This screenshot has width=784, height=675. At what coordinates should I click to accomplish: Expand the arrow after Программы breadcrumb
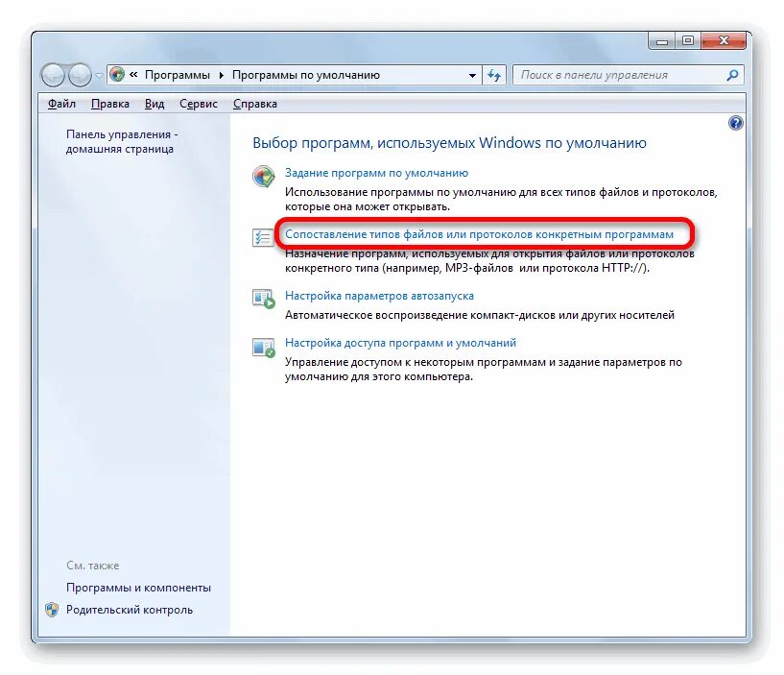pyautogui.click(x=221, y=75)
